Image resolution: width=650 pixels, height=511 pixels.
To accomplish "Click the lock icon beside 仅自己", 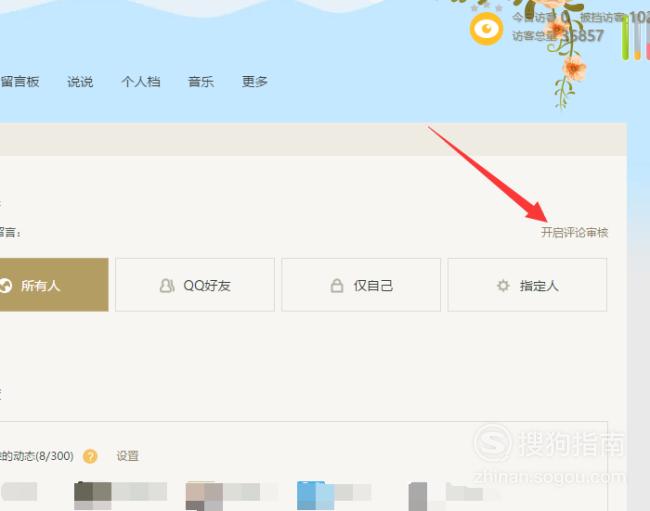I will click(x=337, y=285).
